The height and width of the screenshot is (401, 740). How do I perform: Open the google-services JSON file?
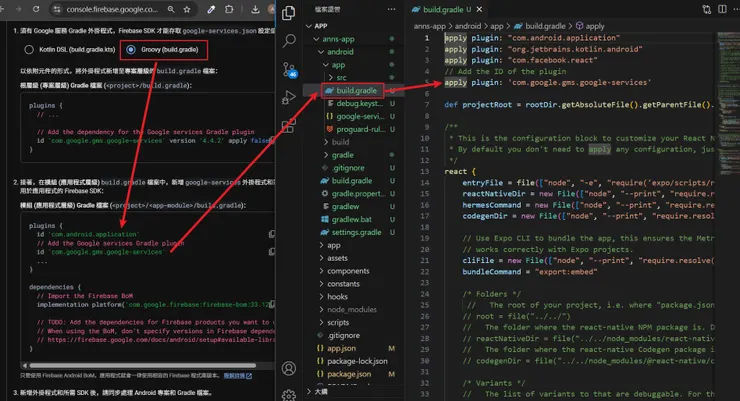(360, 117)
